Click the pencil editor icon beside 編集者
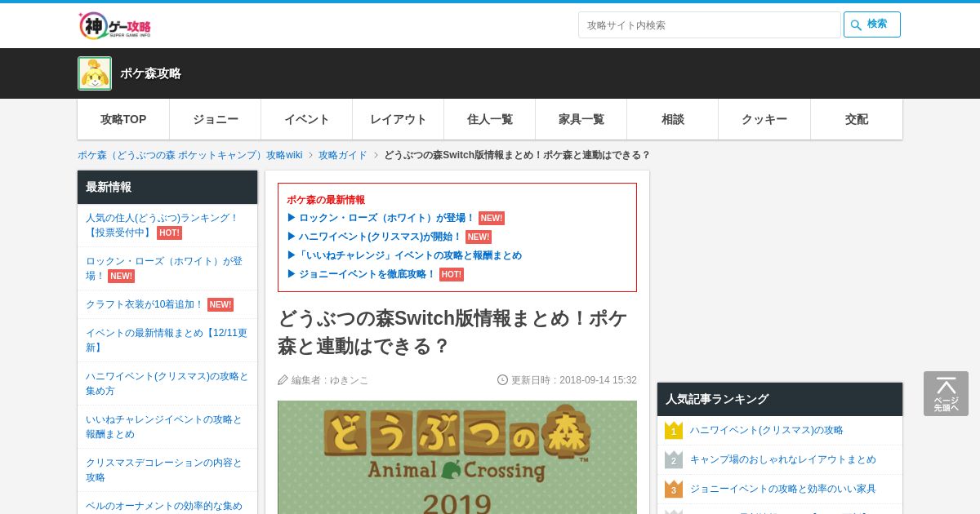The image size is (980, 514). click(283, 380)
